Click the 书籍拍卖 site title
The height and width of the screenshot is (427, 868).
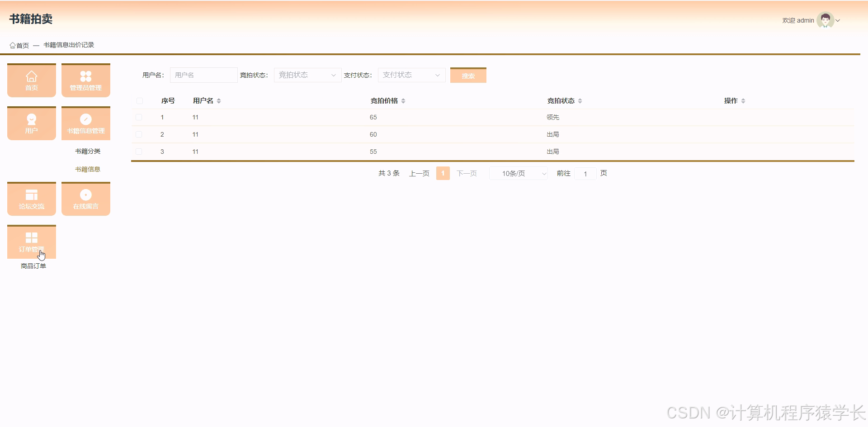click(31, 19)
